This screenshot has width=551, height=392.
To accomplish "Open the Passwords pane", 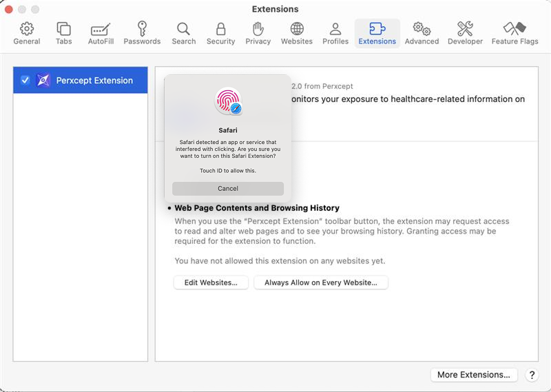I will 142,33.
